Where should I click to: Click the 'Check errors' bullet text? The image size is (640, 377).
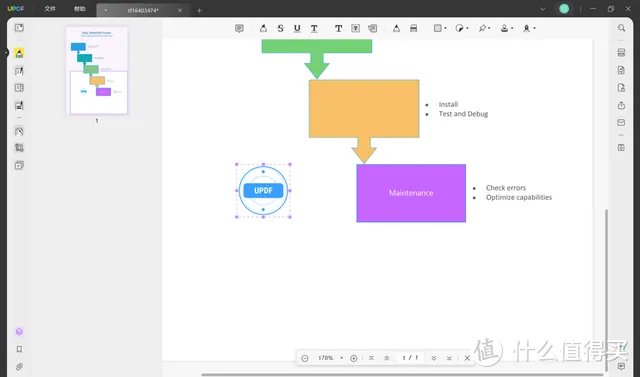point(506,188)
